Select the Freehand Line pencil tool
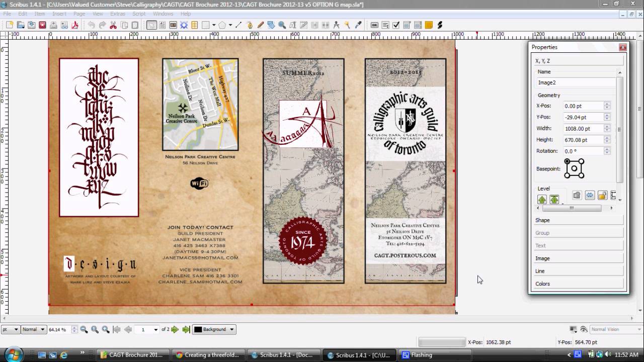Screen dimensions: 644x362 pos(260,25)
